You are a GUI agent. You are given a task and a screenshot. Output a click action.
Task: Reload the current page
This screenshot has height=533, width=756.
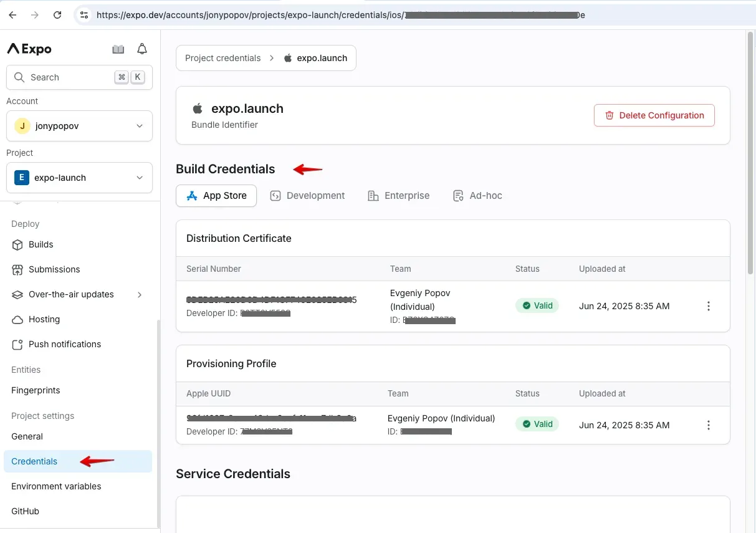[57, 15]
